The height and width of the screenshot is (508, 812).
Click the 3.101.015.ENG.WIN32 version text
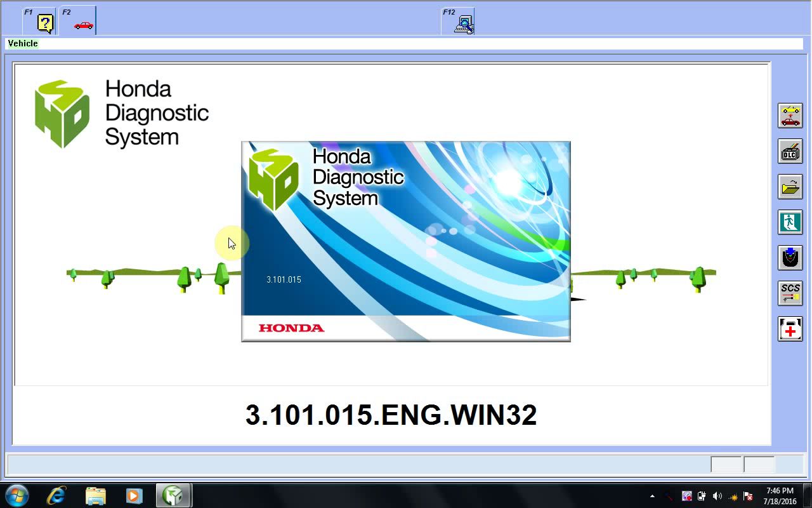pyautogui.click(x=391, y=415)
